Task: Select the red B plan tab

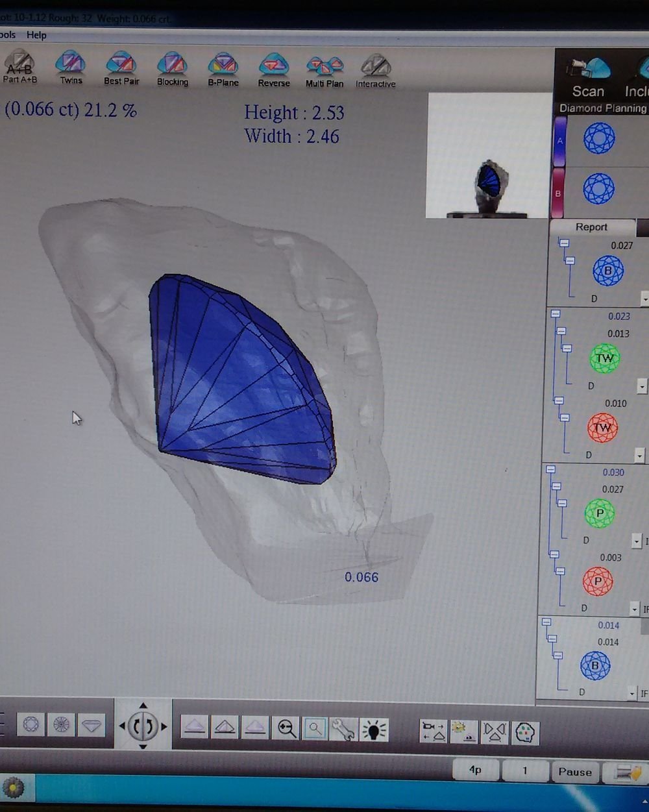Action: (x=557, y=193)
